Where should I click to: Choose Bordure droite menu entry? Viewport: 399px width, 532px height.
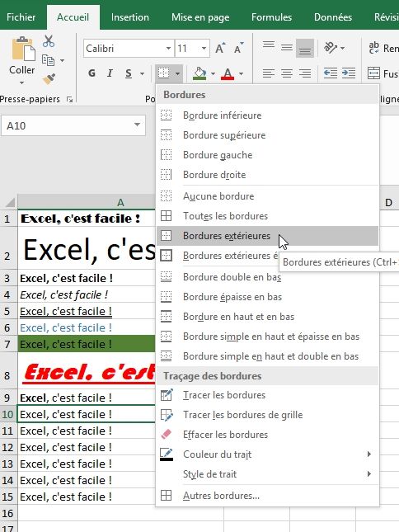click(267, 174)
